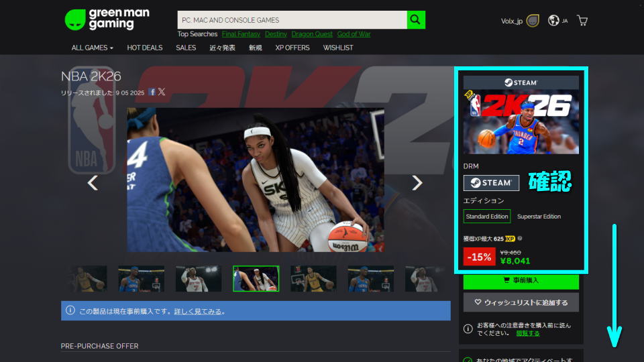Click the Volx_jp username
The width and height of the screenshot is (644, 362).
511,21
